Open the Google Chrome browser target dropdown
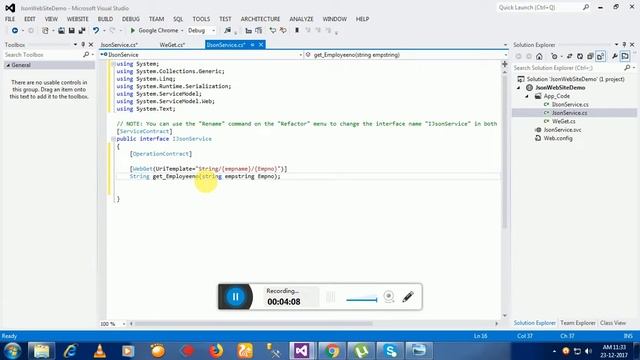This screenshot has width=640, height=360. click(x=182, y=31)
